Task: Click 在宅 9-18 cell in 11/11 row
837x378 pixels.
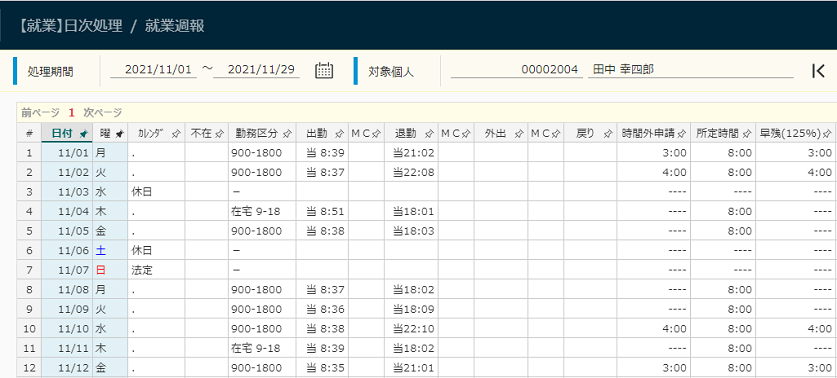Action: tap(263, 348)
